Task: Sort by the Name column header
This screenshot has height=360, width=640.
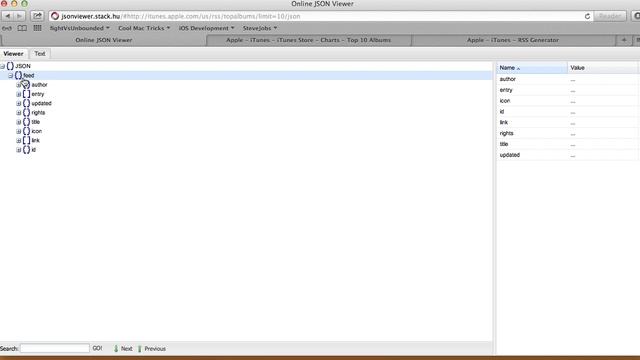Action: 532,68
